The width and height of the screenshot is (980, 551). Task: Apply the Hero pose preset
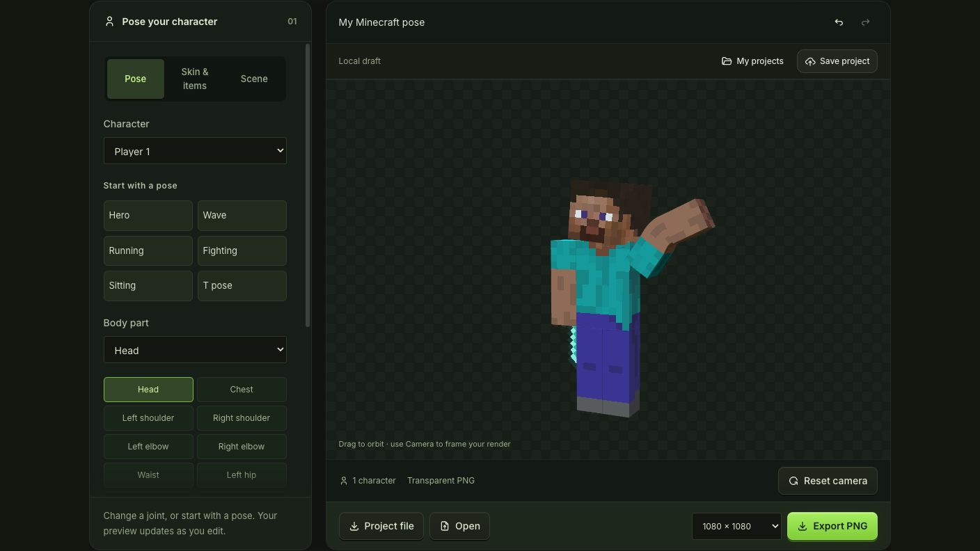(x=148, y=216)
